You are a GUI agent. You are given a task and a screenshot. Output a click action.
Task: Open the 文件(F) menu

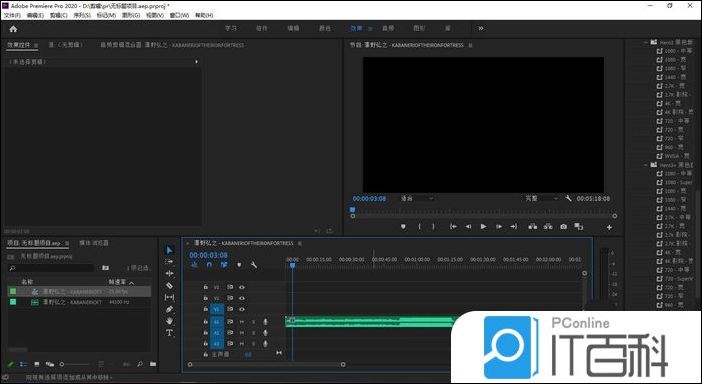point(12,15)
